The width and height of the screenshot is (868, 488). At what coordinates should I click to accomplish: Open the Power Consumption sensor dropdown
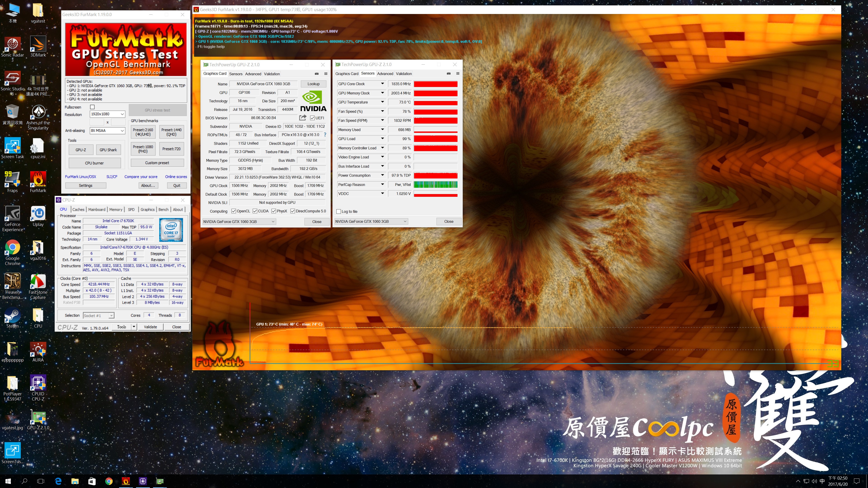[382, 175]
